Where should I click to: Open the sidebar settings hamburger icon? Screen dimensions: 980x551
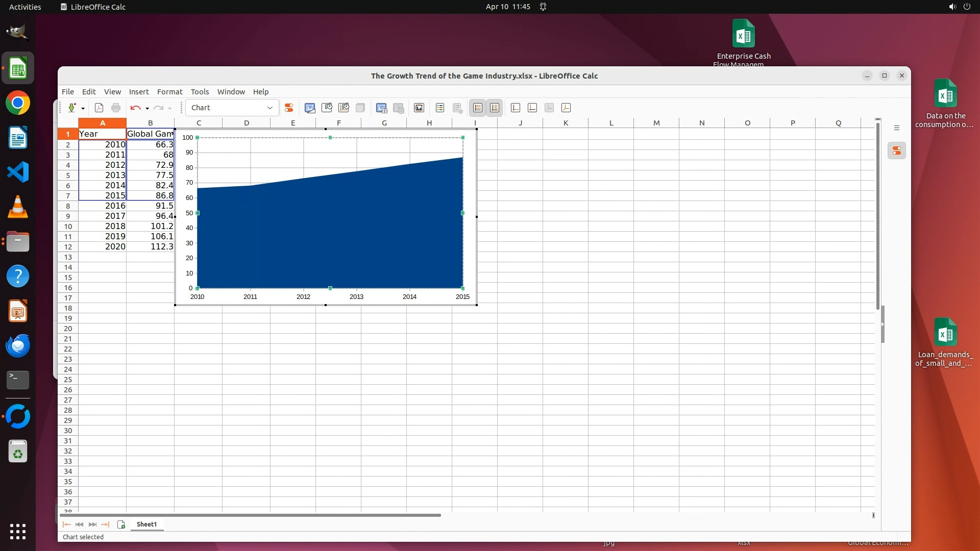pyautogui.click(x=897, y=128)
